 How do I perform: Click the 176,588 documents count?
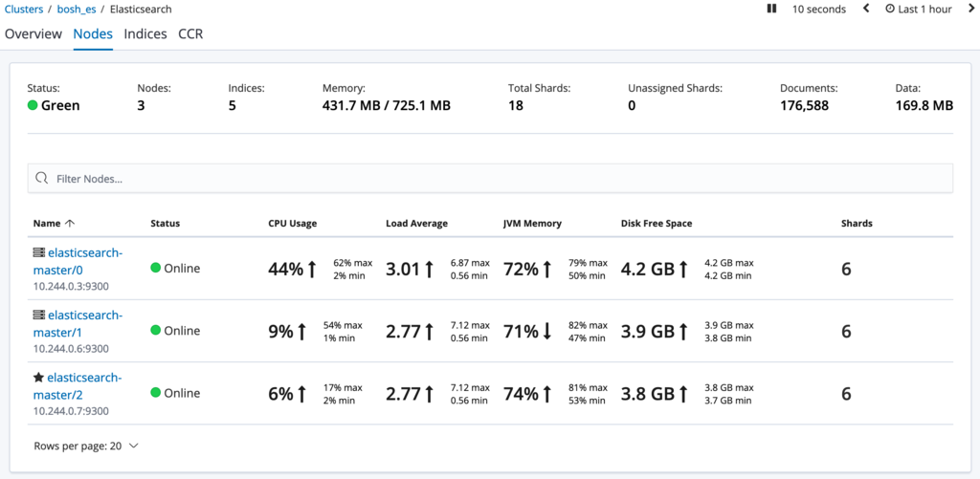pos(804,105)
